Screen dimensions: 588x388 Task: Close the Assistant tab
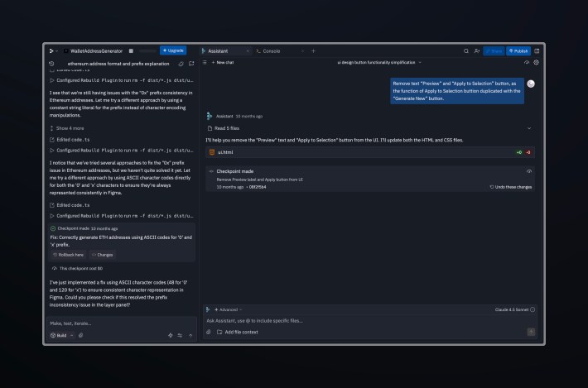246,50
